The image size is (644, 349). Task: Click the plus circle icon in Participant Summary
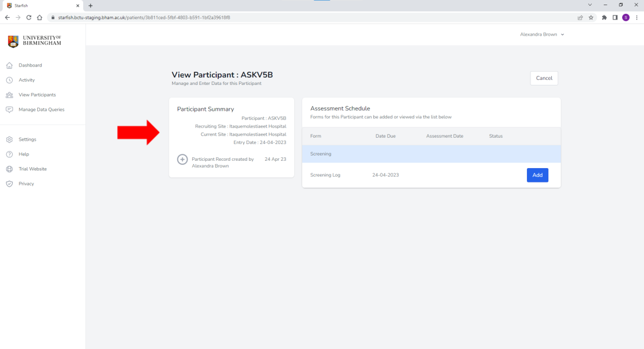click(182, 160)
